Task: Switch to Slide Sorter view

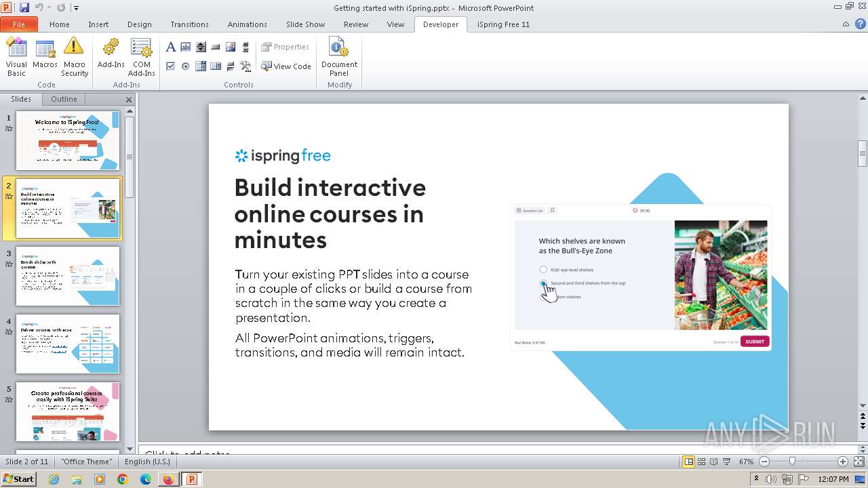Action: (x=702, y=462)
